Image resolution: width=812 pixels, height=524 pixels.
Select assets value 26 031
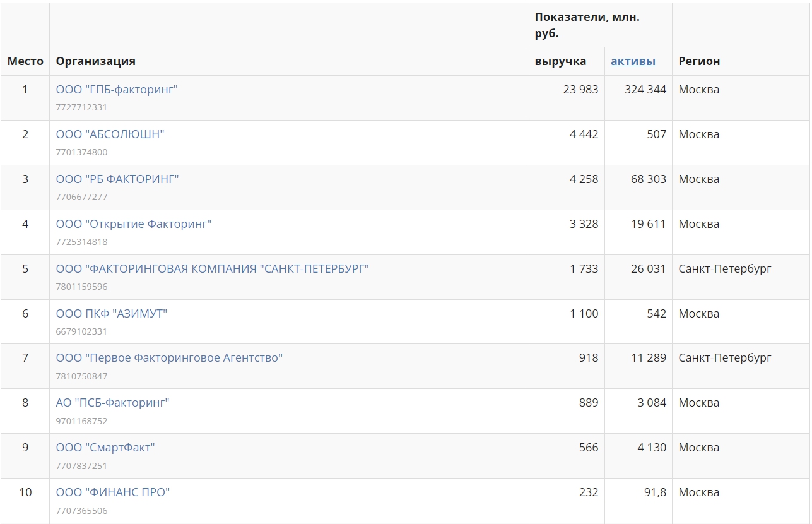649,269
